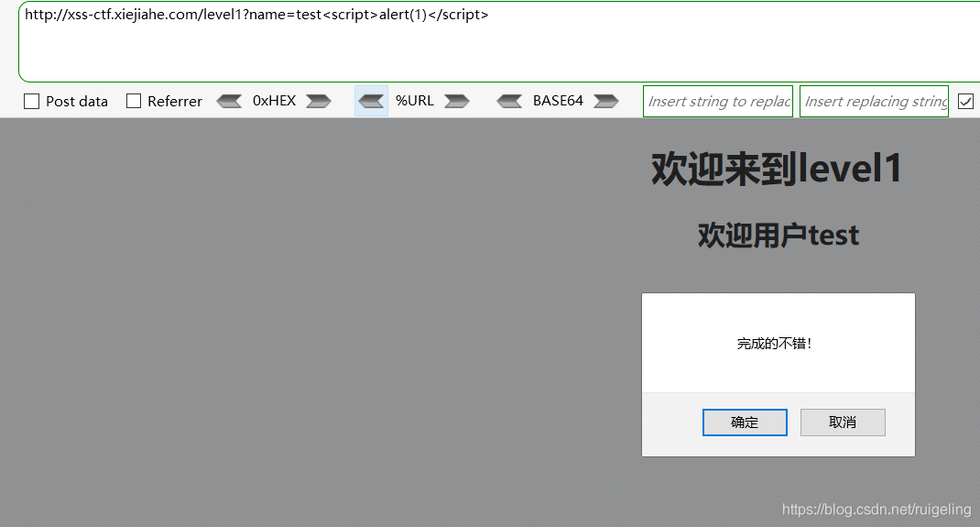Click the 0xHEX encode right arrow
Screen dimensions: 980x527
318,101
